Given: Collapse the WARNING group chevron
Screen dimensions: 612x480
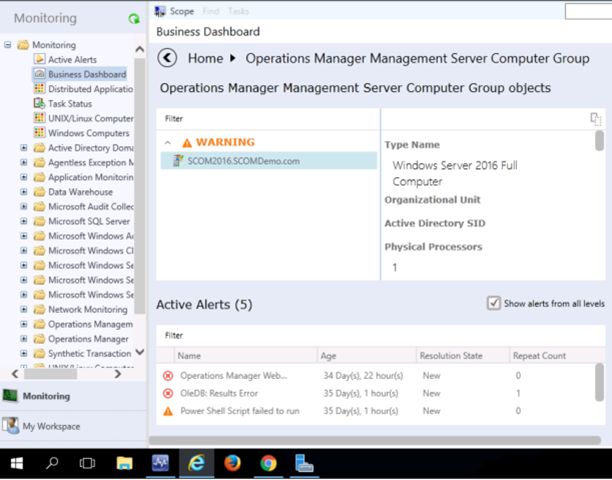Looking at the screenshot, I should (168, 143).
